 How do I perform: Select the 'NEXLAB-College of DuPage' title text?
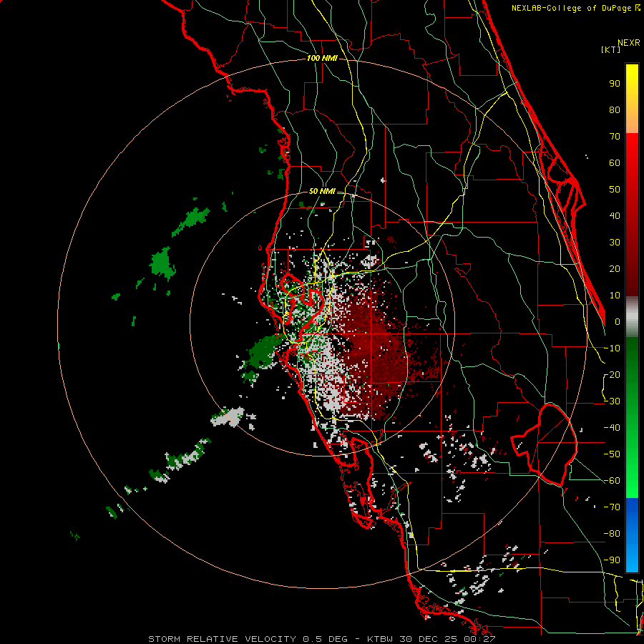[x=572, y=8]
